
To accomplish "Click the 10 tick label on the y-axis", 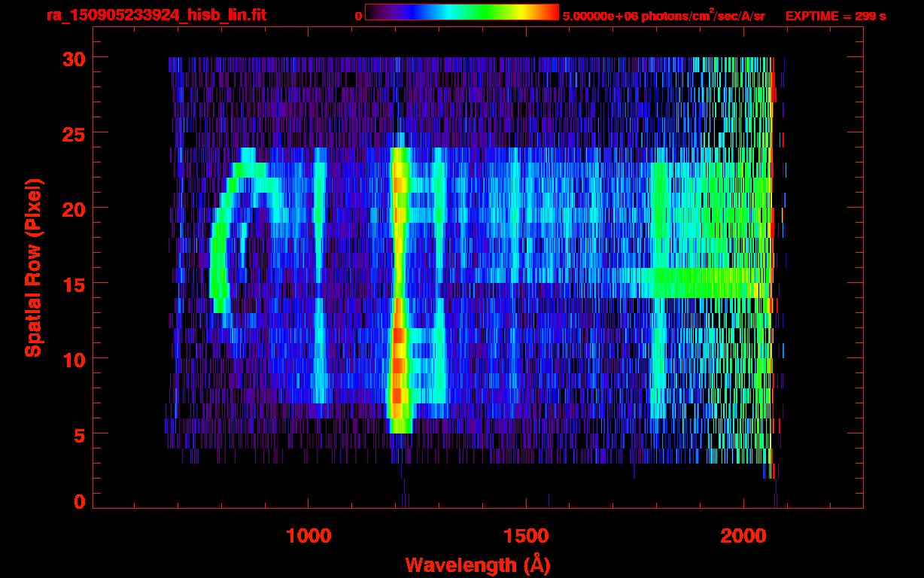I will tap(72, 359).
